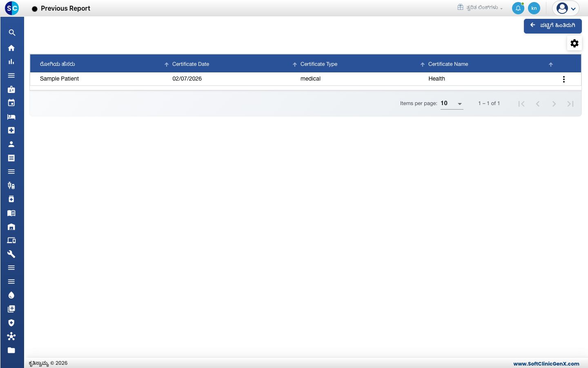Click the SC logo
The height and width of the screenshot is (368, 588).
(12, 8)
